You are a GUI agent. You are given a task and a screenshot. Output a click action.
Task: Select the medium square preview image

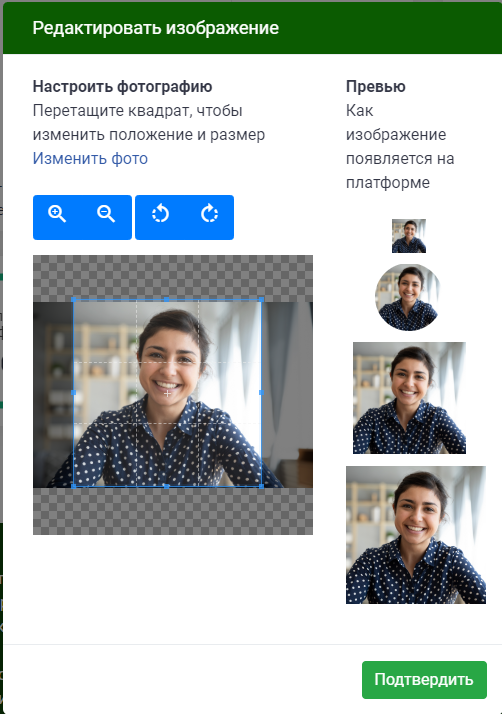[x=410, y=398]
